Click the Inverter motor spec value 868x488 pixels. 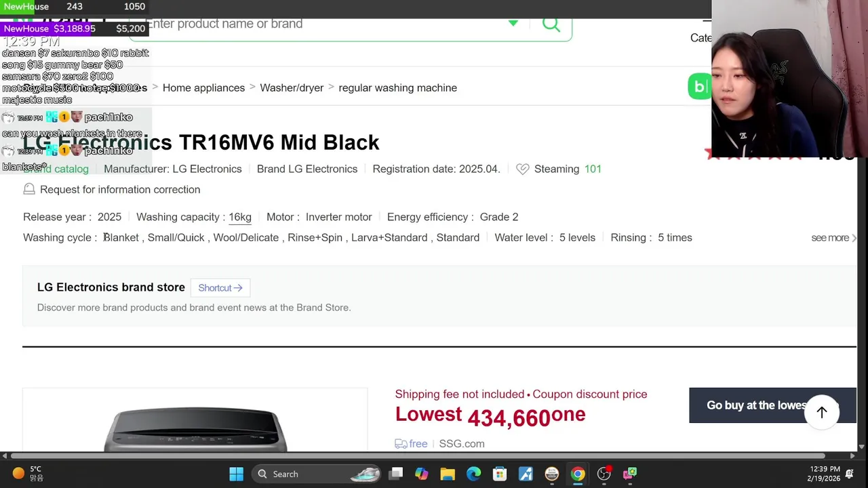[338, 217]
